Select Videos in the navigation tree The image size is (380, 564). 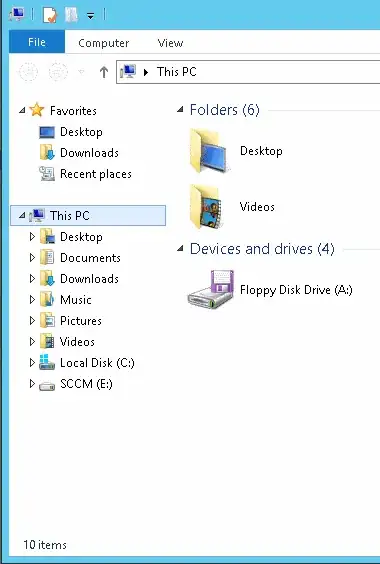77,341
